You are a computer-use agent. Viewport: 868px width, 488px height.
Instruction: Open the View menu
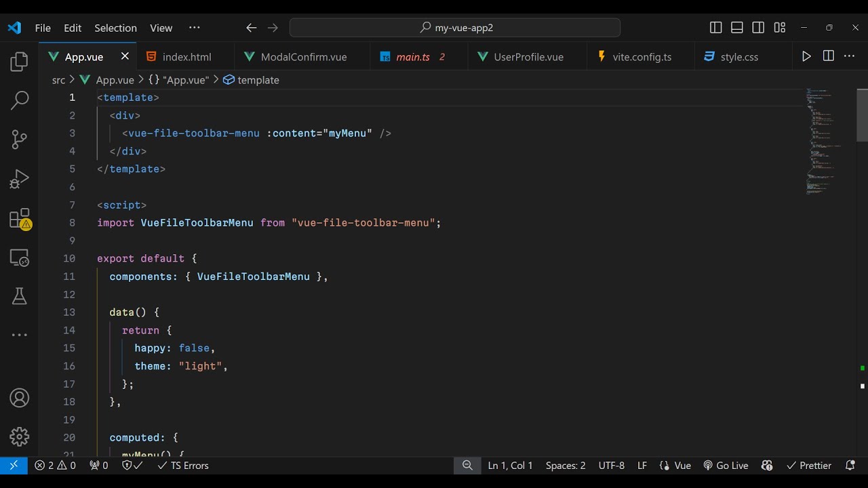coord(161,28)
